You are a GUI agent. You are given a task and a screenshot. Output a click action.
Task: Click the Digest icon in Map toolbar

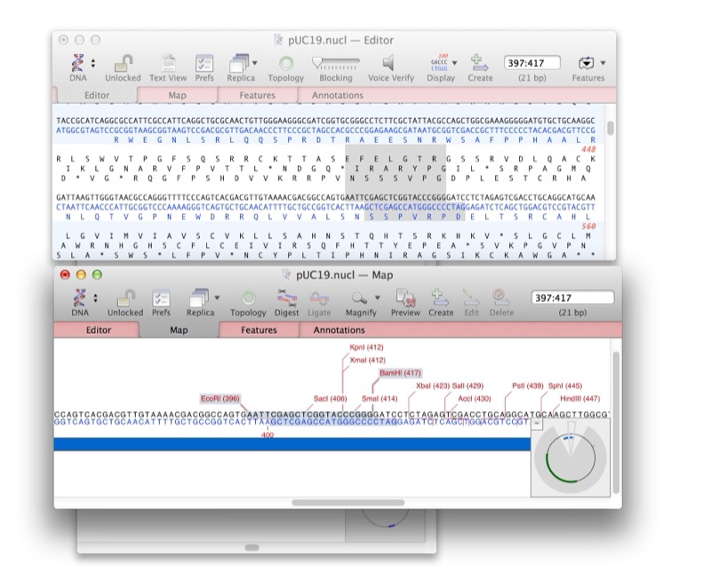(286, 298)
